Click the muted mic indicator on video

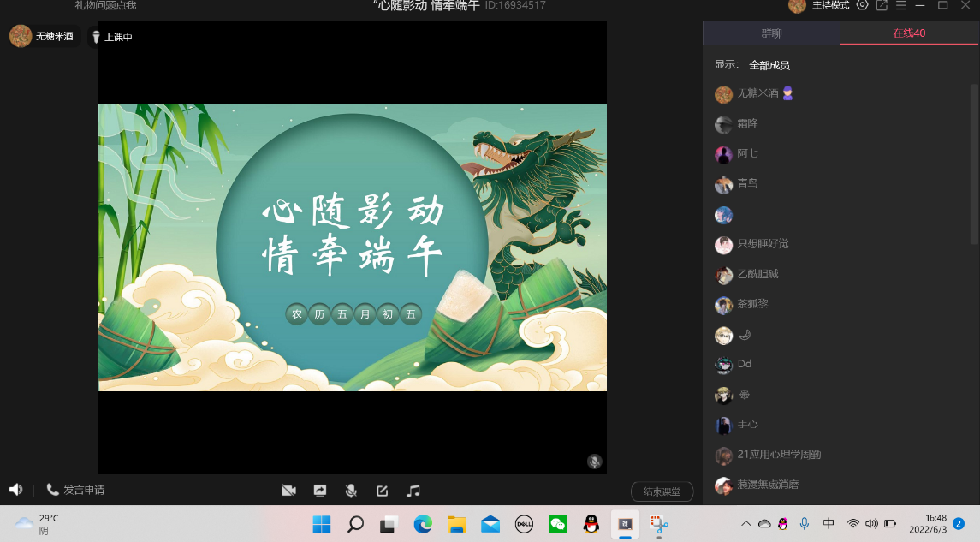pos(594,462)
